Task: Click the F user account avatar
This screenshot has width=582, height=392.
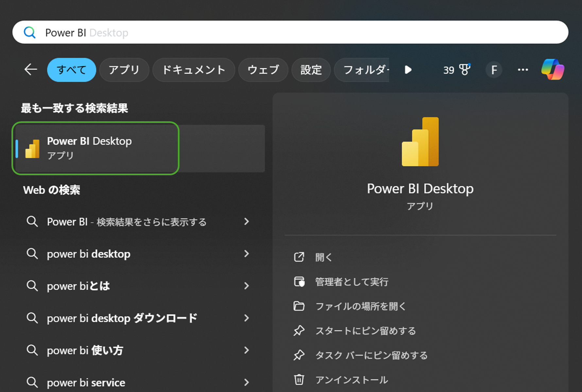Action: point(494,70)
